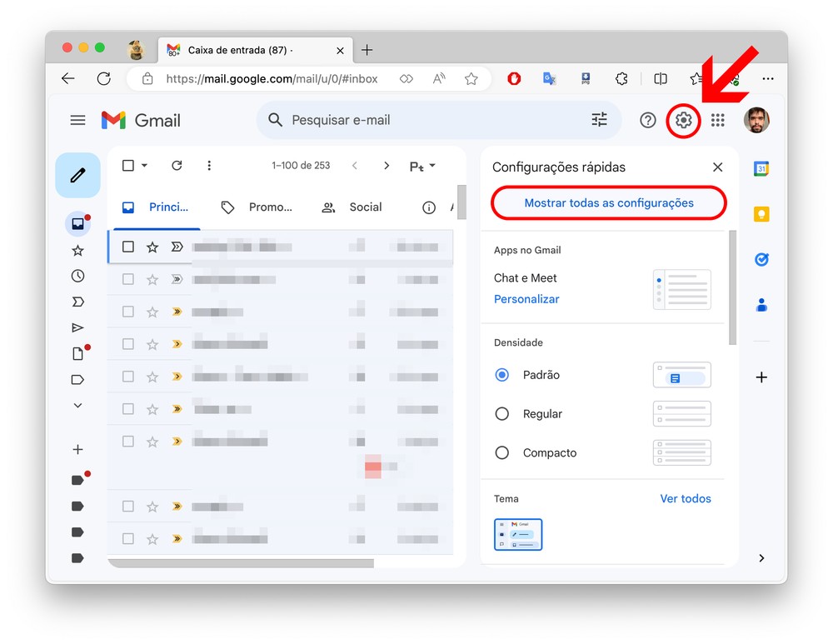833x644 pixels.
Task: Open Sent arrow icon in sidebar
Action: point(77,327)
